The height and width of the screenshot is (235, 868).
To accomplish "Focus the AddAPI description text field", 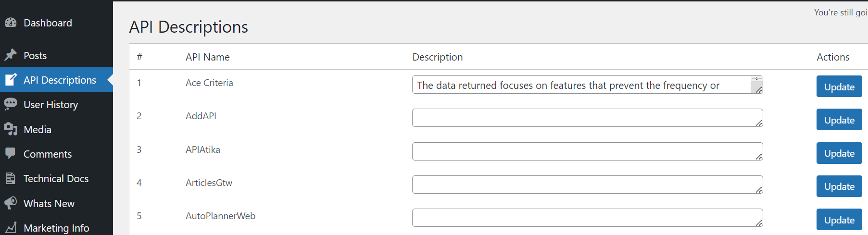I will 587,118.
